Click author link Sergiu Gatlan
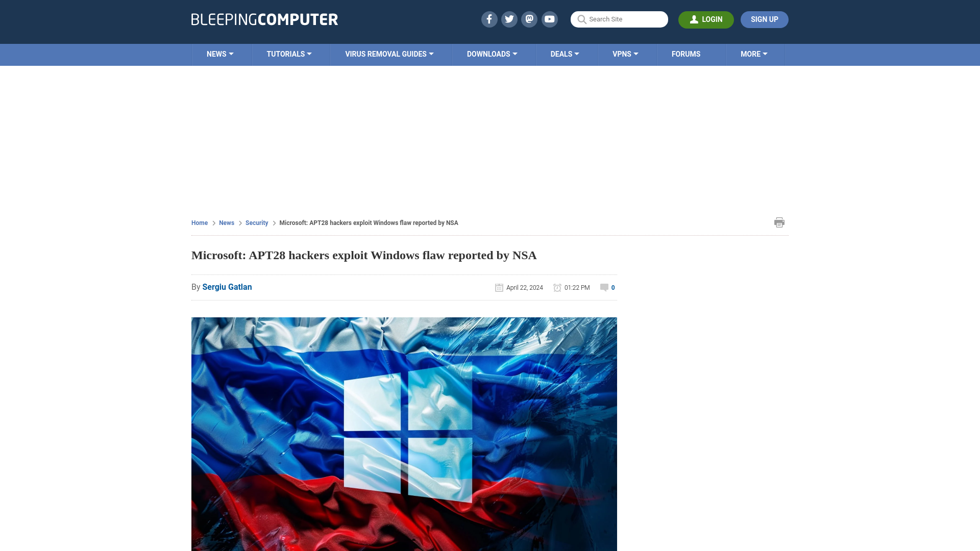This screenshot has height=551, width=980. (x=228, y=287)
